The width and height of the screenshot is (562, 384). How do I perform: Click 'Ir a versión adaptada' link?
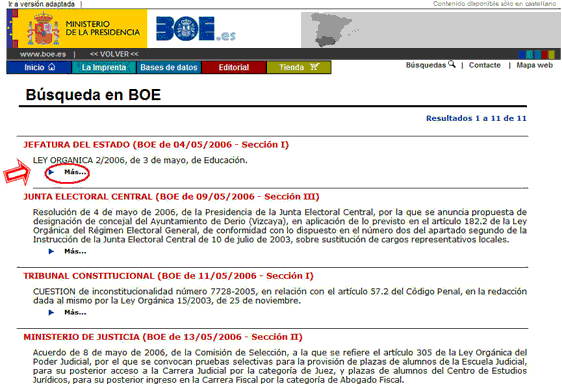pos(42,4)
